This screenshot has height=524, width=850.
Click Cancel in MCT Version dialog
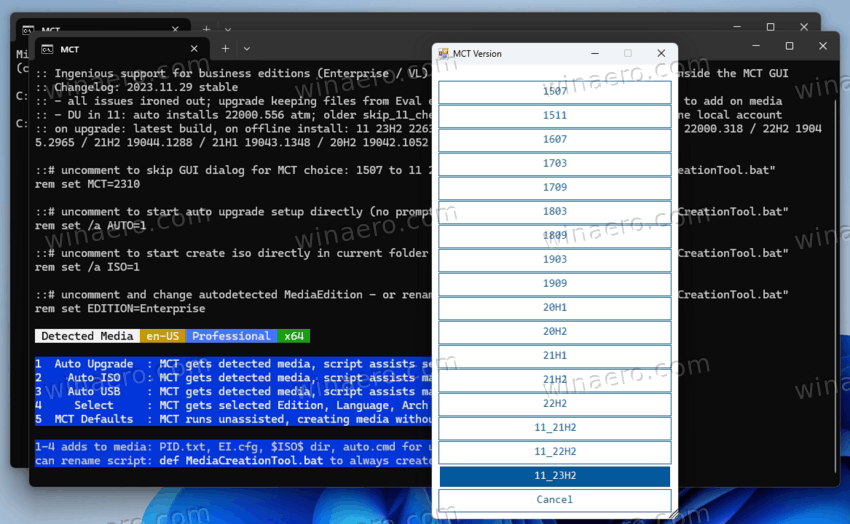click(555, 500)
